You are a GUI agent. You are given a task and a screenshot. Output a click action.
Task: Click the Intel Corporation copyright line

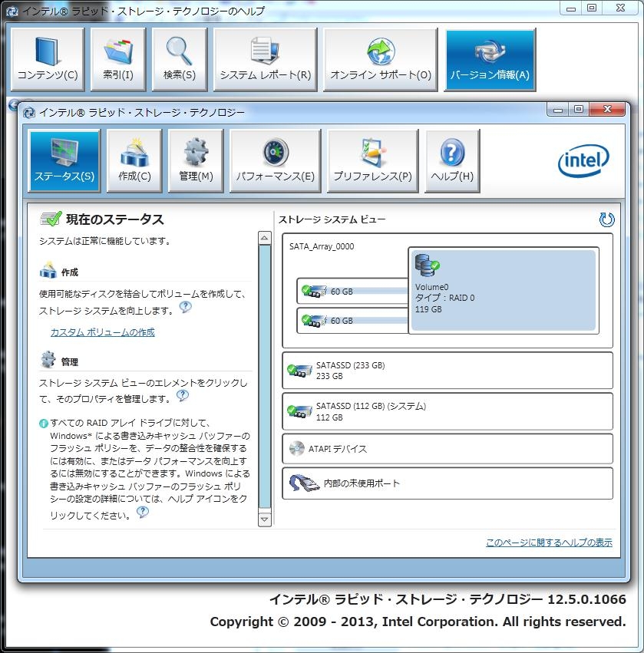point(418,622)
